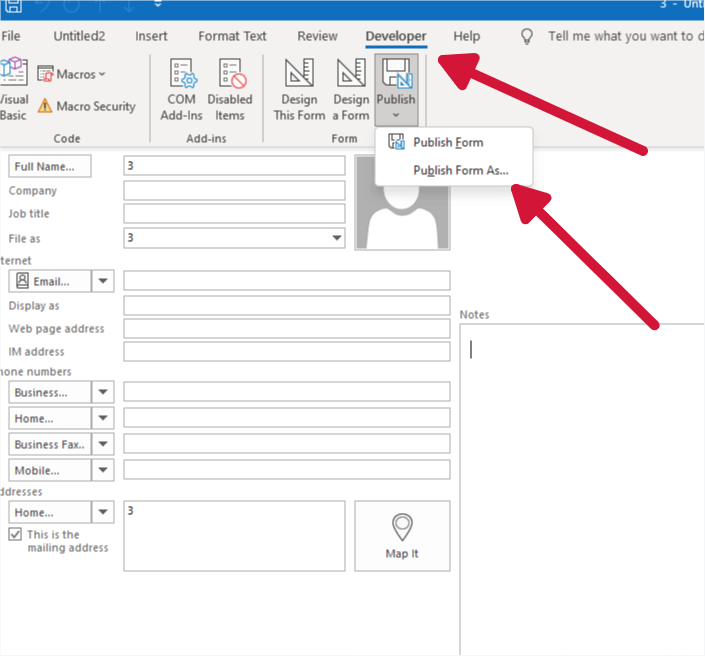
Task: Choose Publish Form As… option
Action: pyautogui.click(x=454, y=170)
